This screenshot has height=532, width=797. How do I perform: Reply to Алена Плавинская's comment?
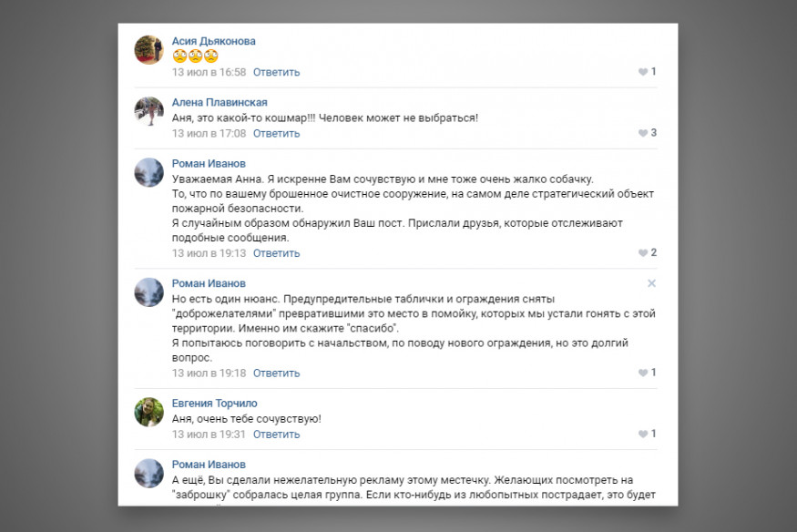click(277, 134)
